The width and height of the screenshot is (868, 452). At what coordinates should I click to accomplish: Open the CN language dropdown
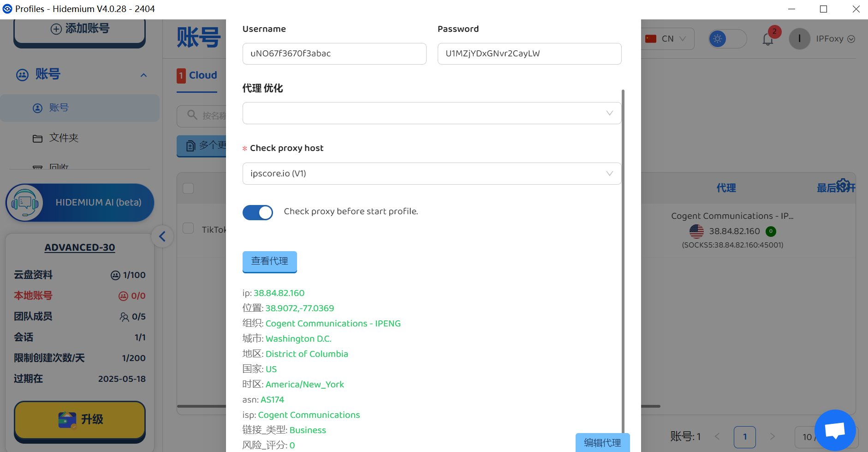pos(668,39)
